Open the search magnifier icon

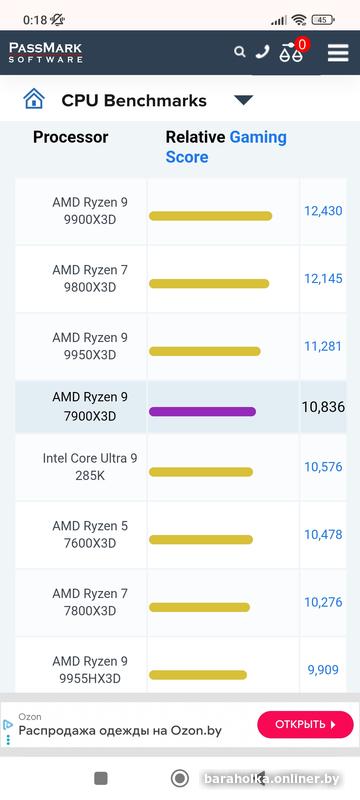[239, 52]
